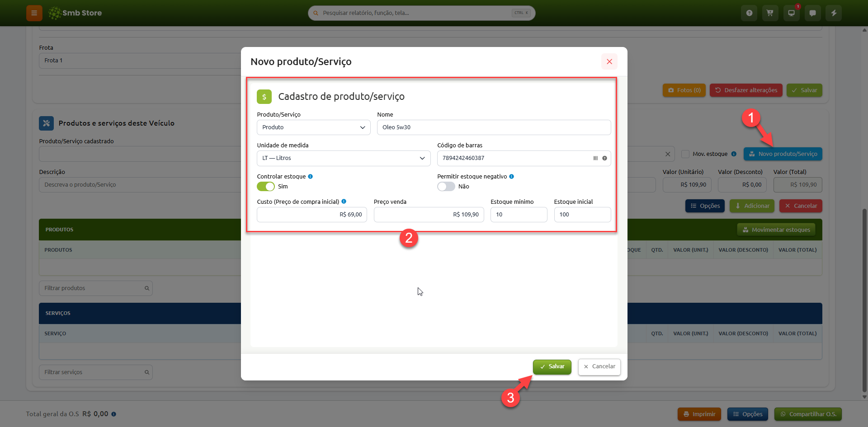This screenshot has height=427, width=868.
Task: Click the barcode scanner icon in Código de barras
Action: tap(595, 158)
